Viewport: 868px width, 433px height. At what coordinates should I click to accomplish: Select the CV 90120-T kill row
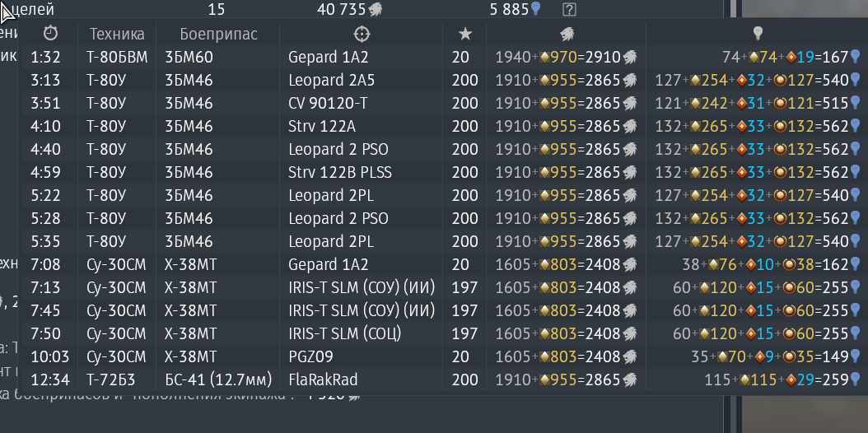pyautogui.click(x=442, y=104)
